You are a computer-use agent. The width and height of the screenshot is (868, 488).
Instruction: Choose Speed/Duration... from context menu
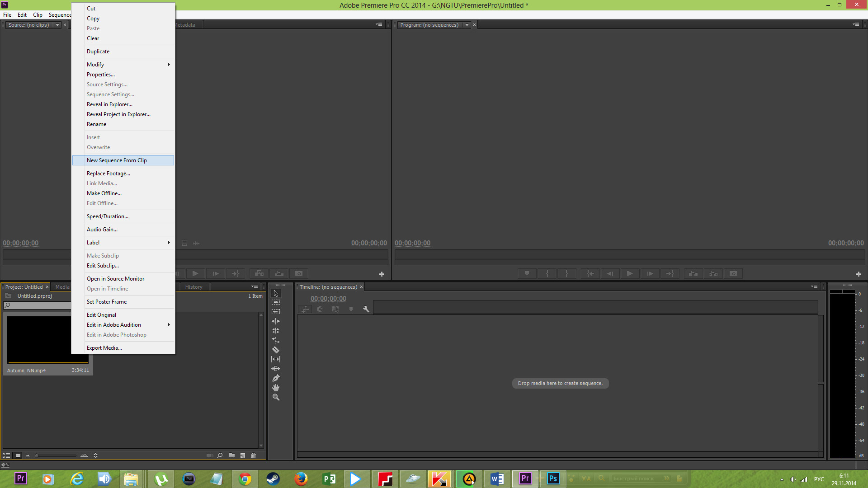pyautogui.click(x=123, y=216)
